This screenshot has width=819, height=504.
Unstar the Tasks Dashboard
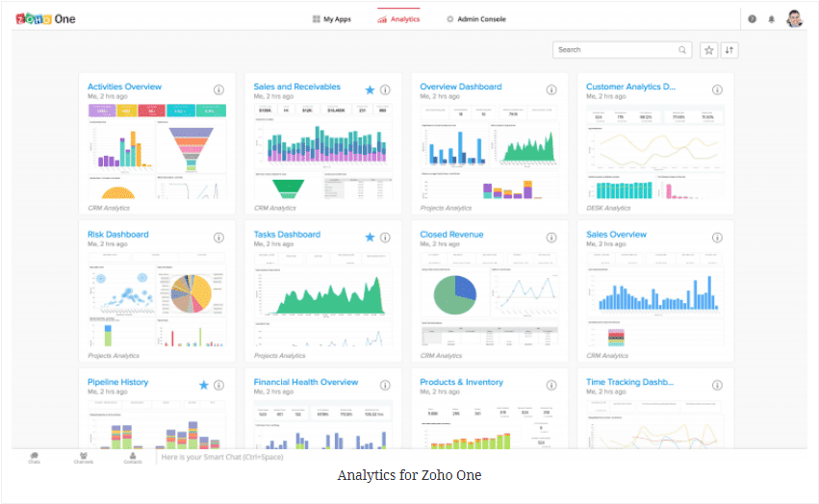coord(370,238)
